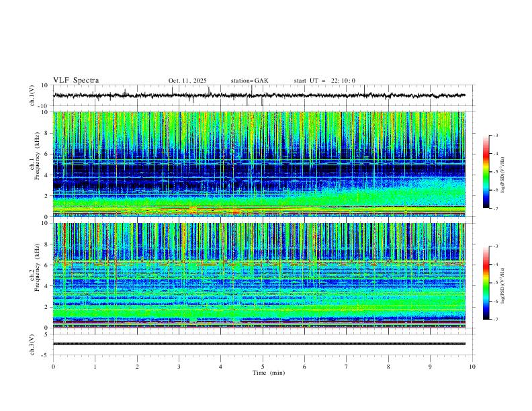Click the '-3' tick on ch.2 color bar
Image resolution: width=532 pixels, height=411 pixels.
point(495,246)
